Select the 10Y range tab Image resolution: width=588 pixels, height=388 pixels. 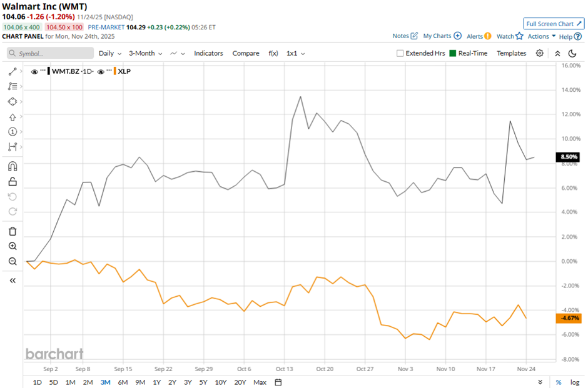tap(220, 382)
